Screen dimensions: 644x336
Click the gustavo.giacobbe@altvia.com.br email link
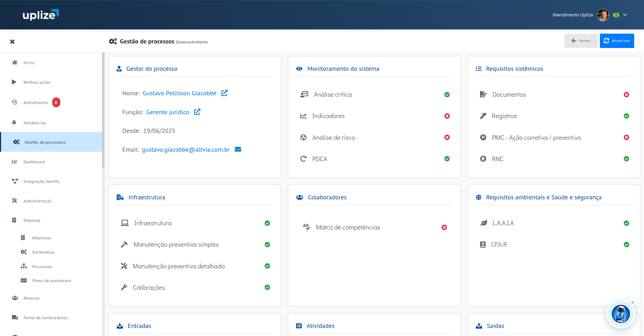coord(186,150)
